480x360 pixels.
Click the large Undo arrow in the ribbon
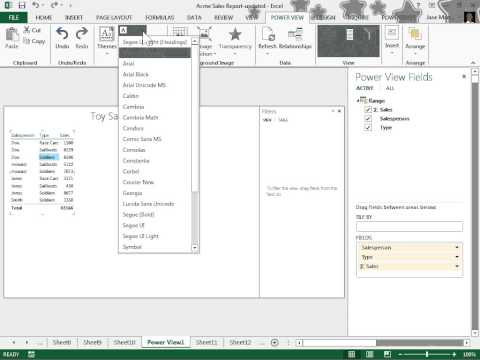click(62, 34)
